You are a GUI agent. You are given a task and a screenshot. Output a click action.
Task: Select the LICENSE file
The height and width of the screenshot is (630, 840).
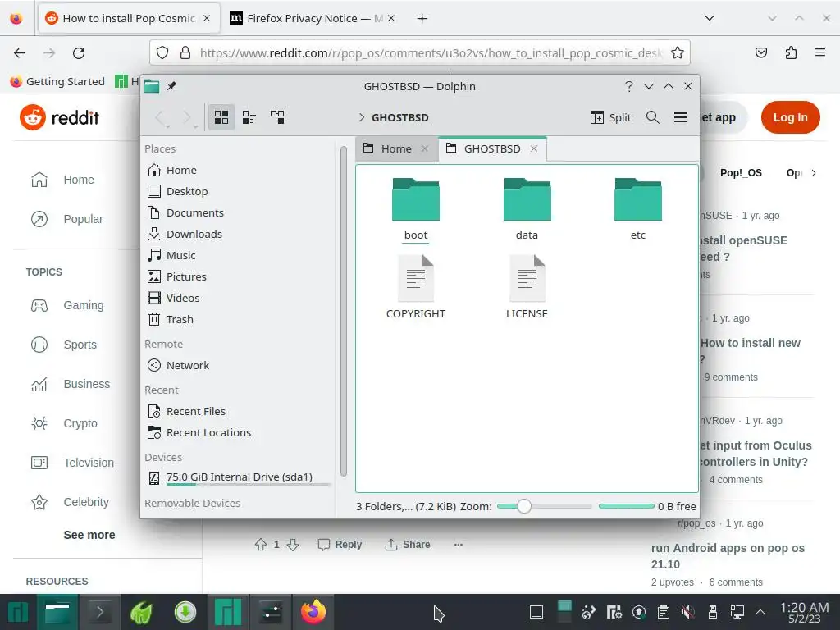pyautogui.click(x=527, y=288)
